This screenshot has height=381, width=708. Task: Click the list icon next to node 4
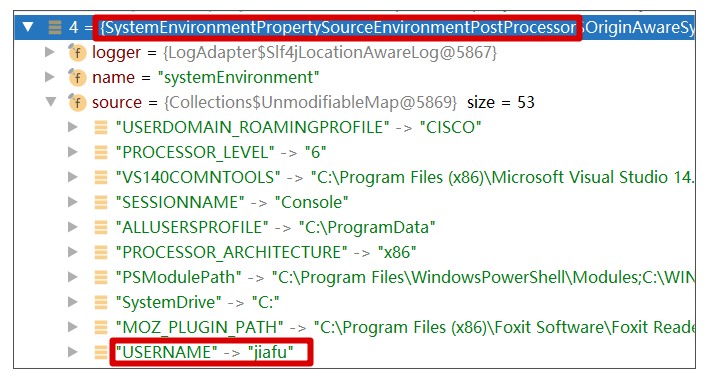tap(55, 28)
